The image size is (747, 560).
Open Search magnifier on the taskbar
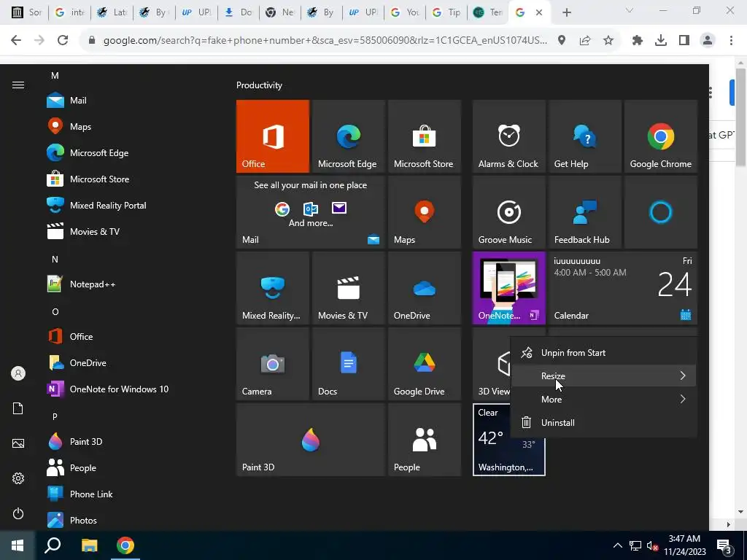[53, 545]
